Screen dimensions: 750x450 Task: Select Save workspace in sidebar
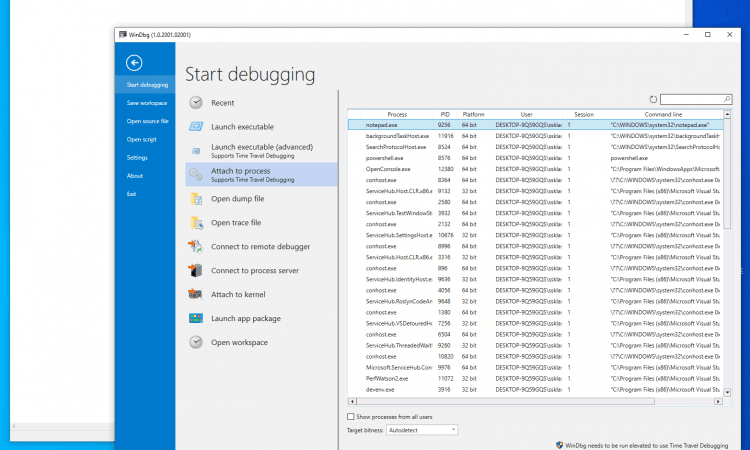pyautogui.click(x=145, y=103)
